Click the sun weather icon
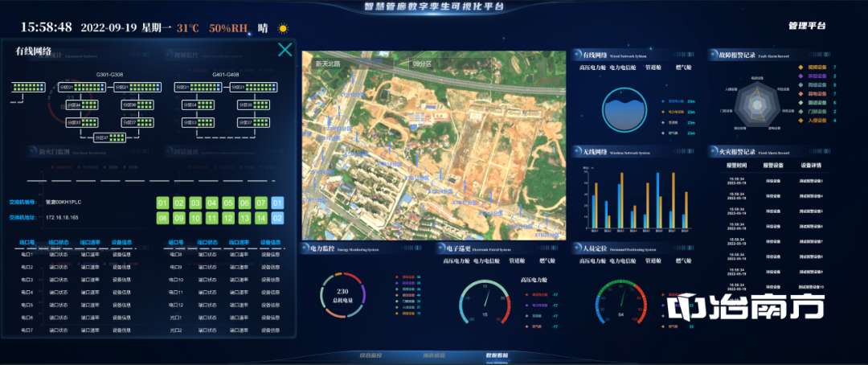The width and height of the screenshot is (868, 365). pyautogui.click(x=282, y=27)
